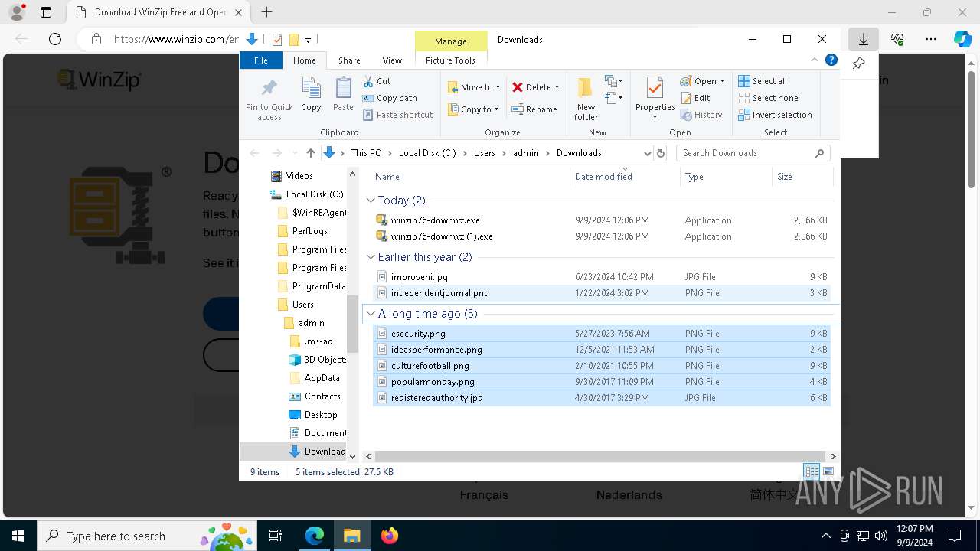Screen dimensions: 980x551
Task: Expand the Delete dropdown arrow
Action: 557,87
